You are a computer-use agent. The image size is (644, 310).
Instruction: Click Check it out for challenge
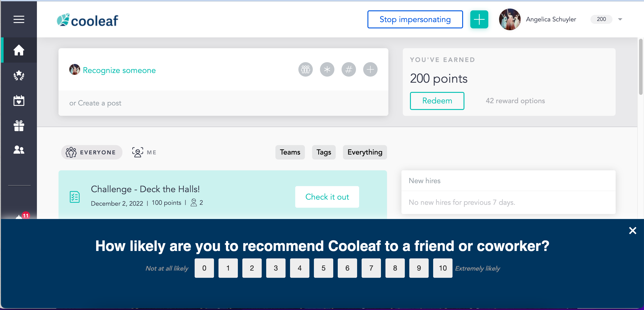327,197
